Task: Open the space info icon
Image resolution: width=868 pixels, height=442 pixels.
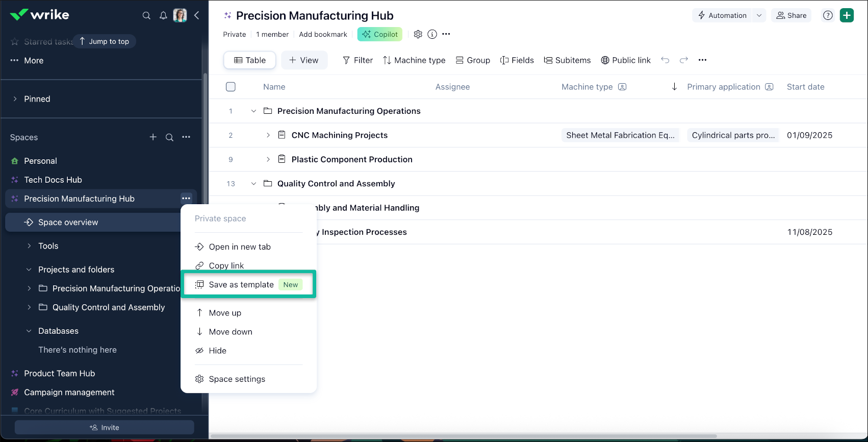Action: point(432,34)
